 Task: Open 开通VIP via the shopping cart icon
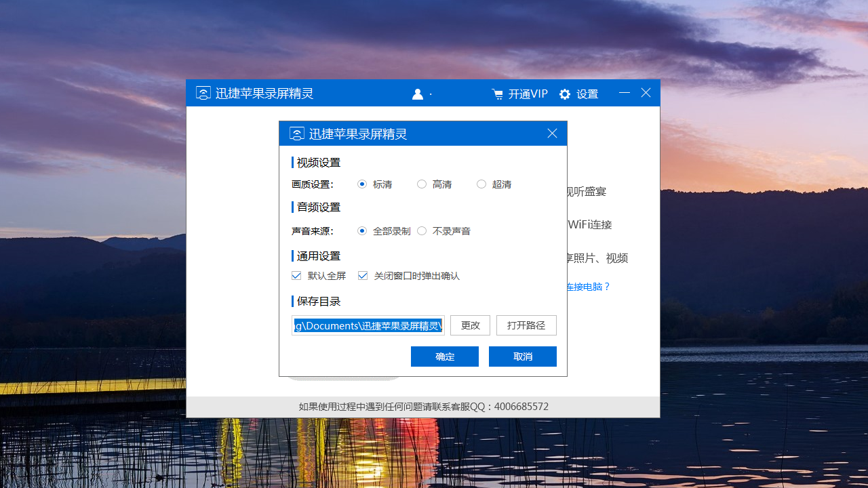(x=498, y=94)
